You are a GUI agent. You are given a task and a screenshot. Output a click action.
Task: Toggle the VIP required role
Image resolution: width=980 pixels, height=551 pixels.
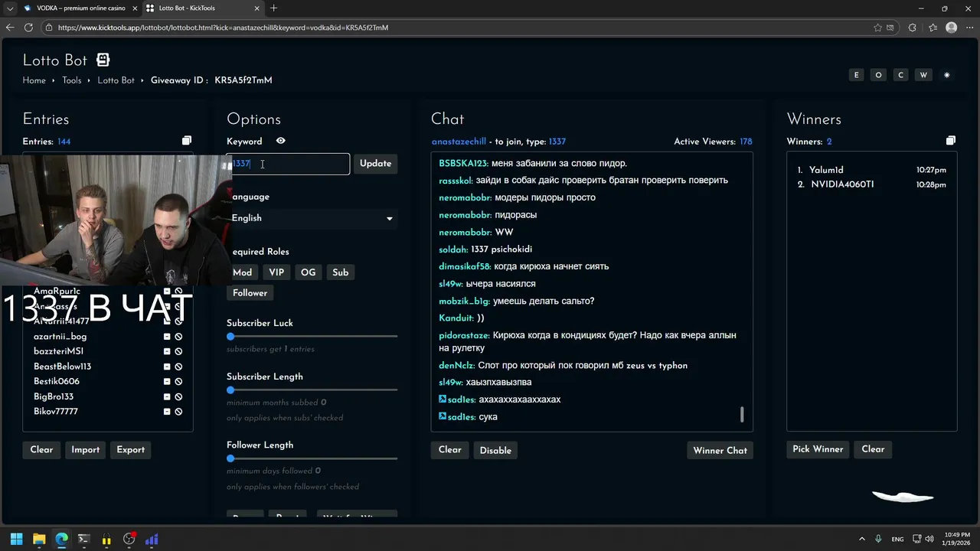(x=276, y=272)
